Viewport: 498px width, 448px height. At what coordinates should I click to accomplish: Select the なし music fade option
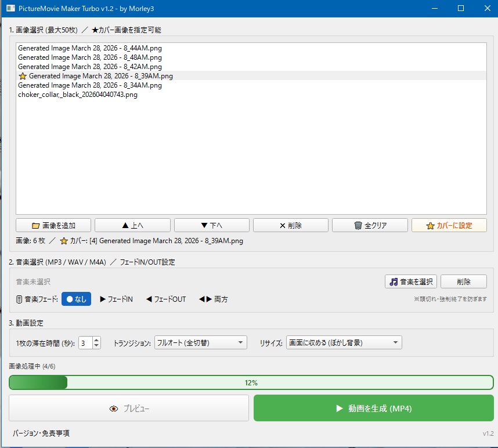76,299
